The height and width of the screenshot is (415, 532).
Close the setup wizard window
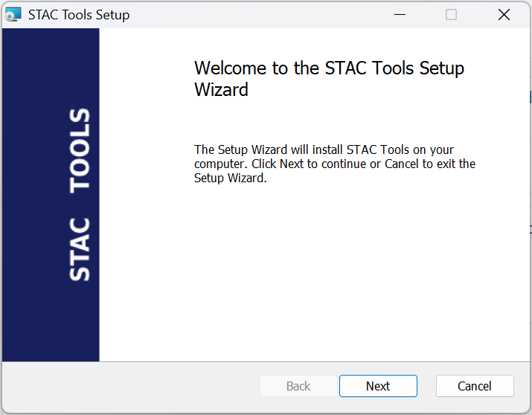(x=504, y=15)
